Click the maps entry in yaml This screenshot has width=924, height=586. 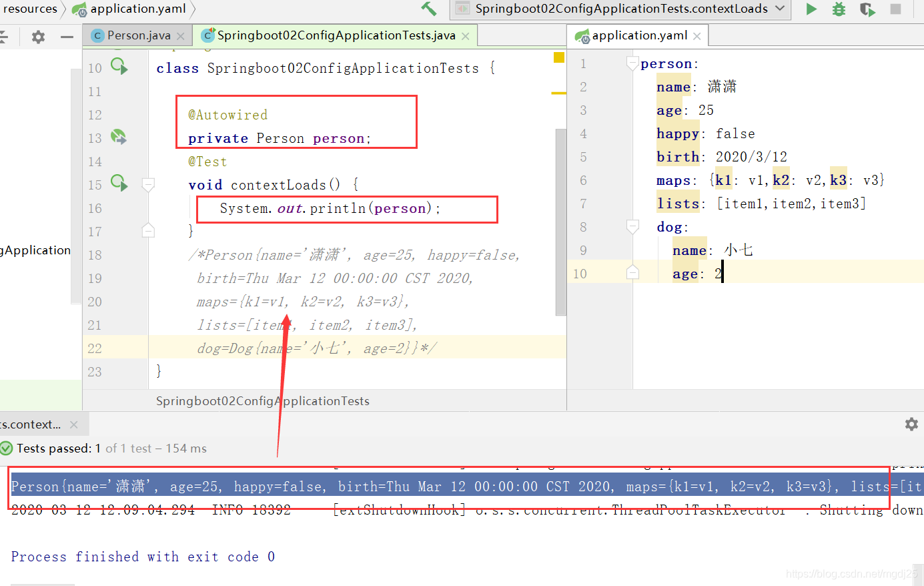(x=771, y=180)
